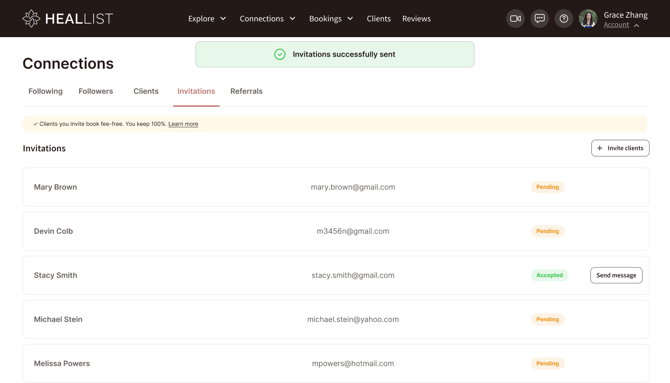The height and width of the screenshot is (383, 670).
Task: Click the Heallist logo
Action: click(x=68, y=18)
